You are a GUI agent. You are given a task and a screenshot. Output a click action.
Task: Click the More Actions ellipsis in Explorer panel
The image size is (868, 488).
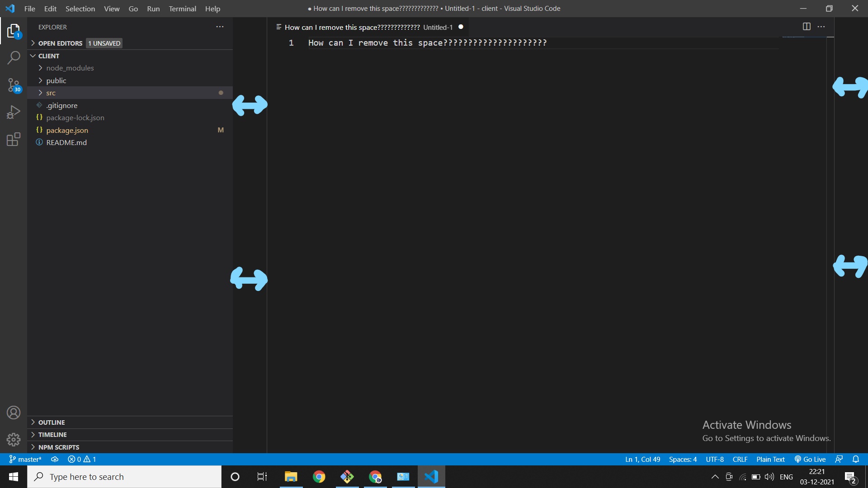(220, 26)
